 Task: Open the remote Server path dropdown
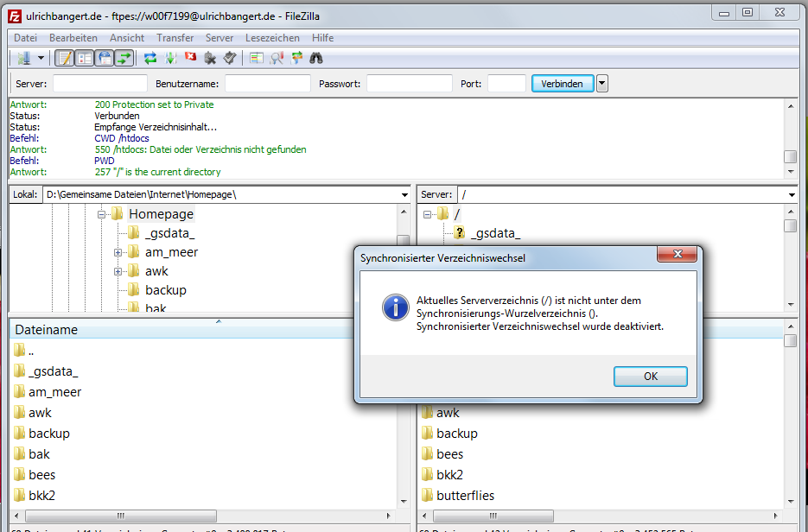[x=792, y=195]
